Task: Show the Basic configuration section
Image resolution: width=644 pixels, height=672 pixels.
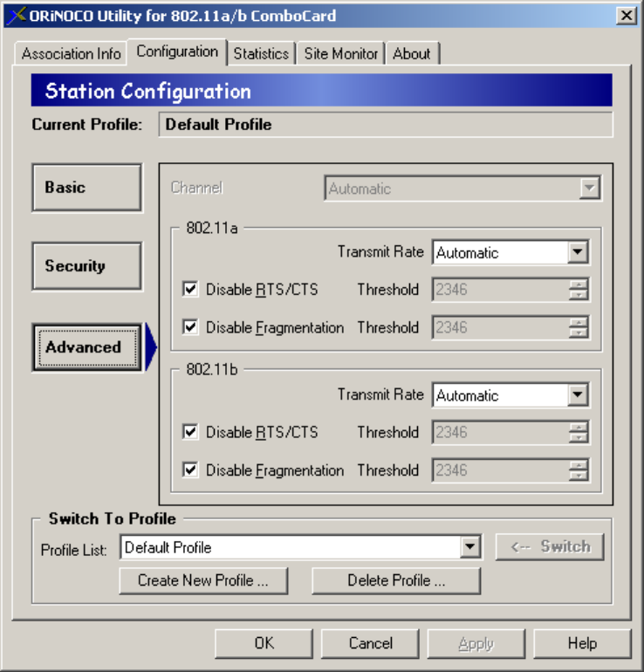Action: (87, 188)
